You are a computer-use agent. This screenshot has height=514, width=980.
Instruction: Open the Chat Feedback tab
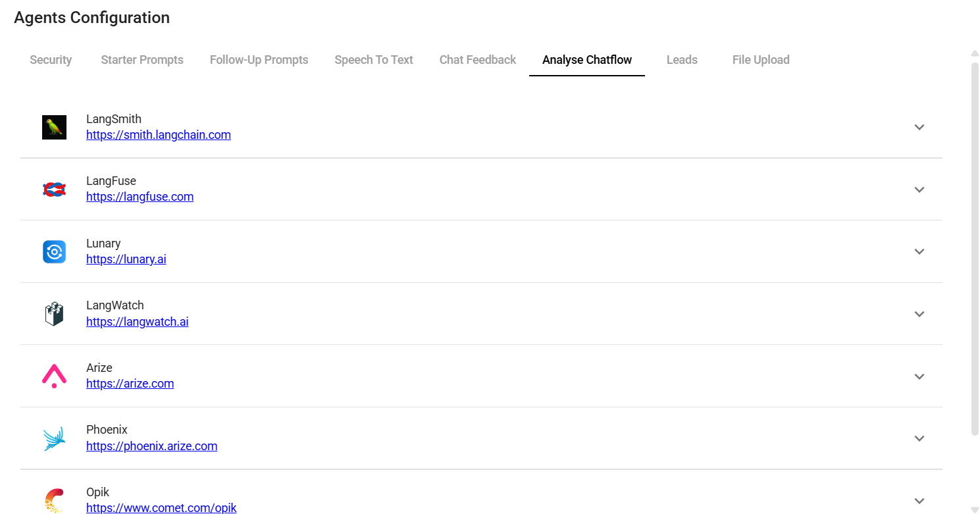(478, 59)
